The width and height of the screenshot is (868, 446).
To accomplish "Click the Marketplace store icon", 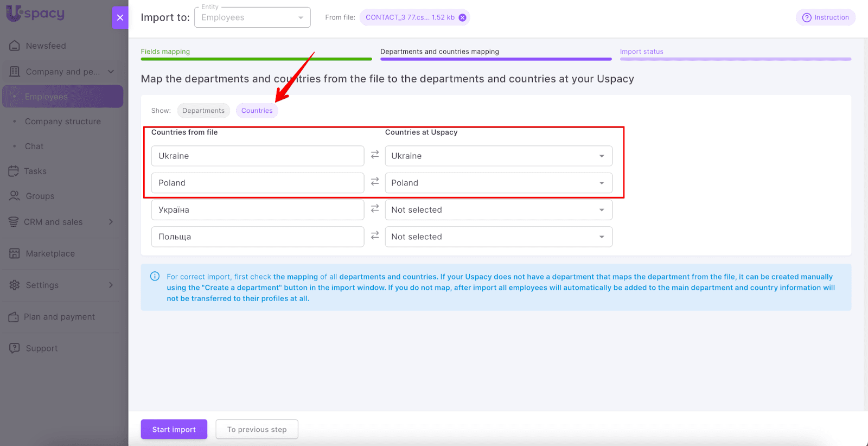I will pos(15,253).
